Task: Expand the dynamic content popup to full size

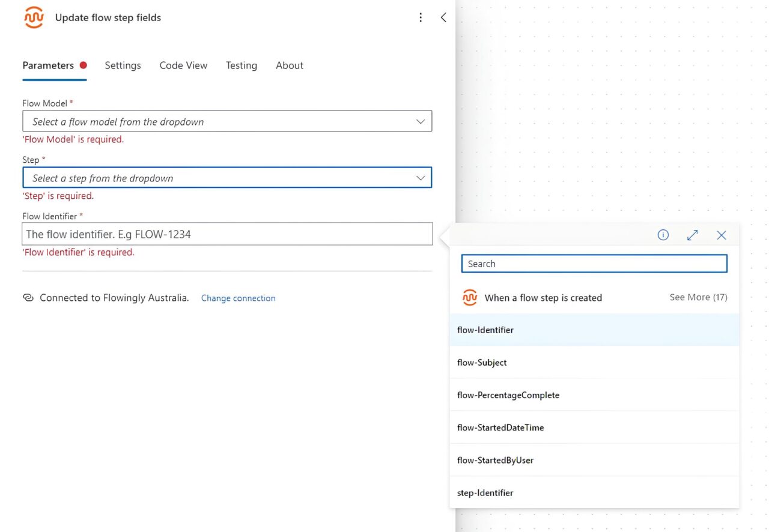Action: tap(692, 235)
